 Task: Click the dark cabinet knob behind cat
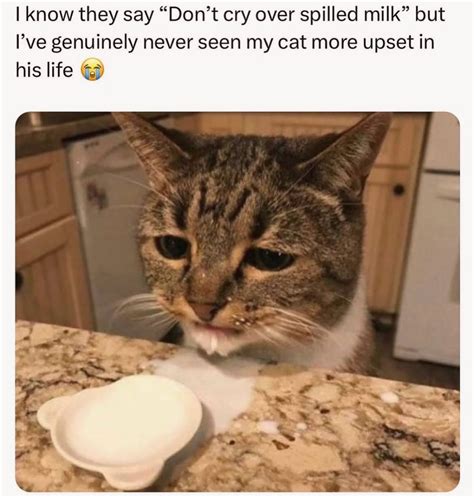click(398, 190)
